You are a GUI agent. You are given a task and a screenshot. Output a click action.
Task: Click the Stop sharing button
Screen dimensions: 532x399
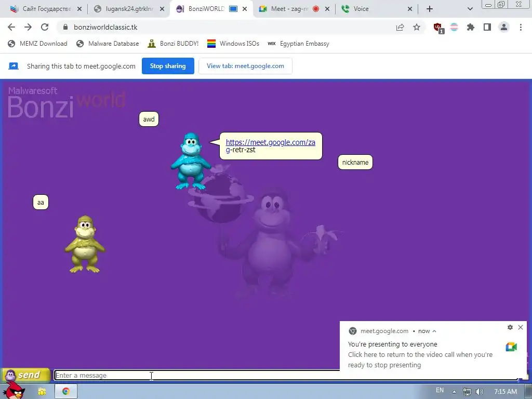[x=168, y=66]
